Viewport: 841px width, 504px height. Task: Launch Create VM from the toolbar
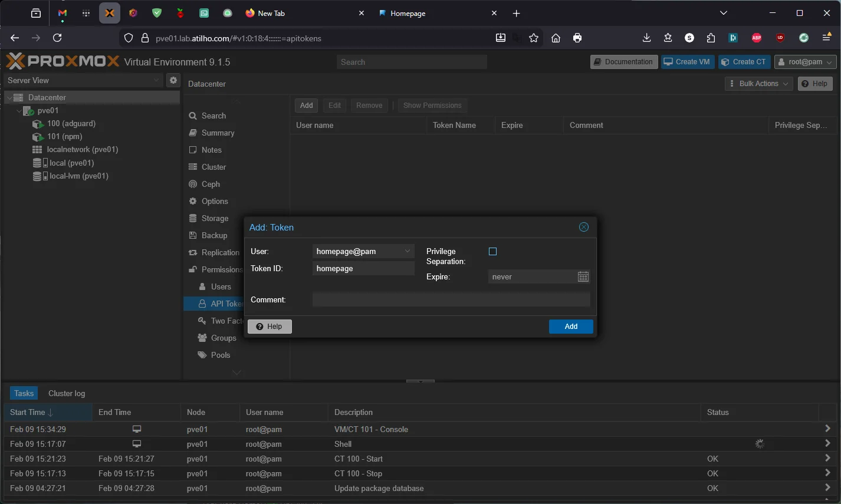click(x=687, y=61)
